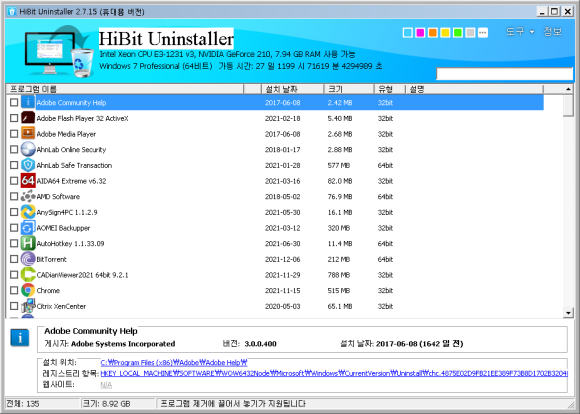Image resolution: width=580 pixels, height=414 pixels.
Task: Click the 788 MB size cell
Action: click(x=338, y=275)
